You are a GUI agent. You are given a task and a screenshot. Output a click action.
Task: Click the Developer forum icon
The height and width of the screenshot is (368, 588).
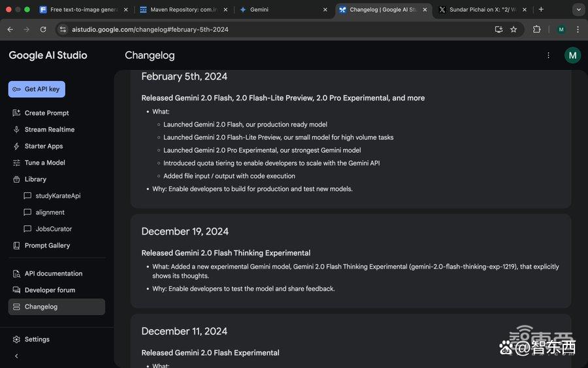coord(16,290)
